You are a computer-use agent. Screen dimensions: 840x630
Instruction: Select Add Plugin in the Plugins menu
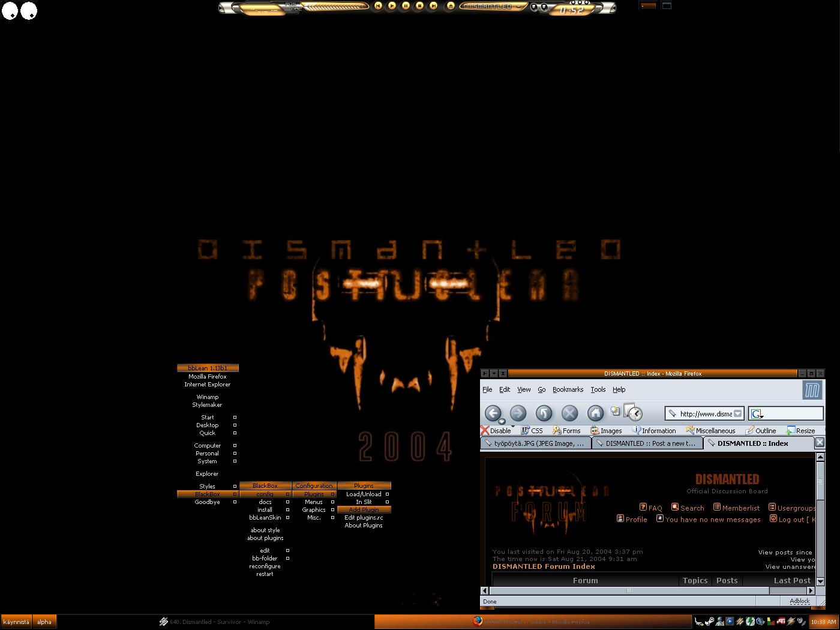click(364, 510)
